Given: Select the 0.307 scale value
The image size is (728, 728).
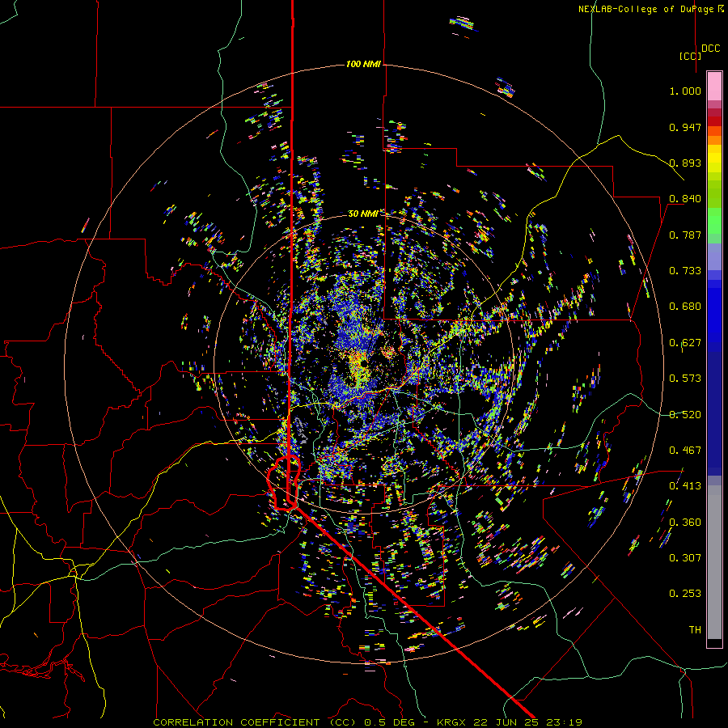Looking at the screenshot, I should (685, 558).
